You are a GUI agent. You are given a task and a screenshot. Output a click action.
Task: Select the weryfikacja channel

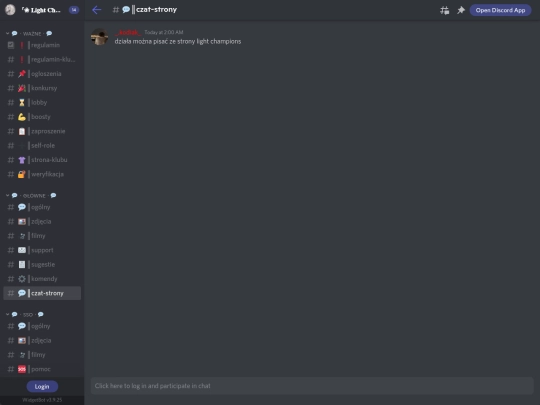(x=42, y=174)
